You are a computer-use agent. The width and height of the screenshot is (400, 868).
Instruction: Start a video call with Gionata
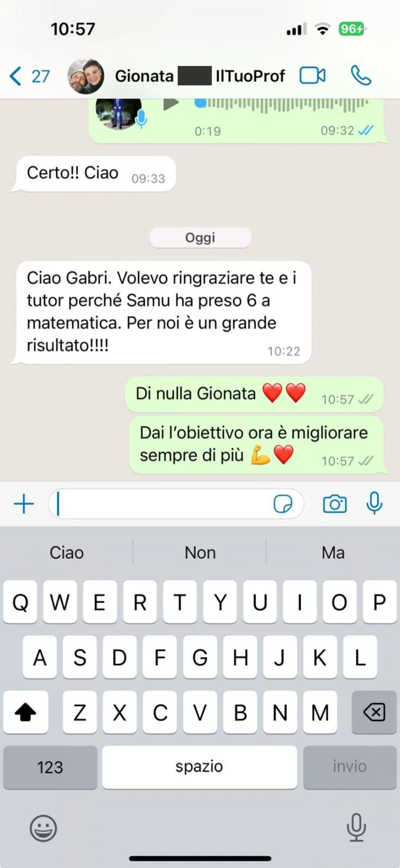pos(312,76)
